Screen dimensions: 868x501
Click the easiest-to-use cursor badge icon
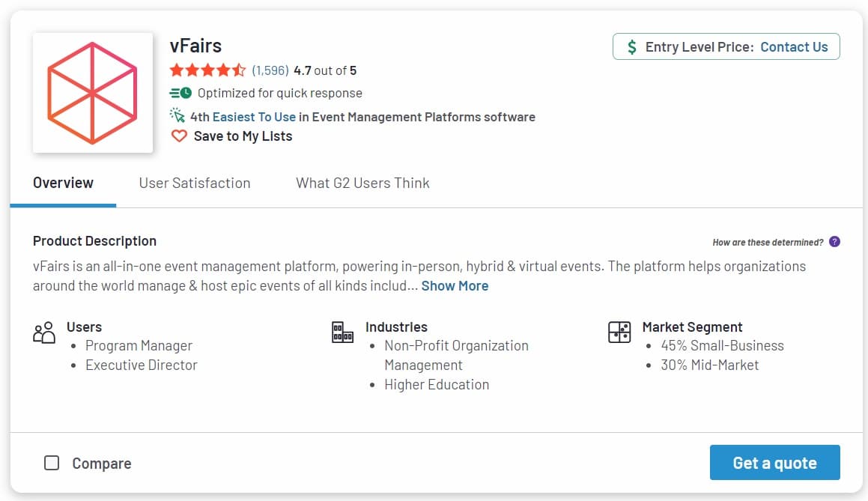point(177,115)
